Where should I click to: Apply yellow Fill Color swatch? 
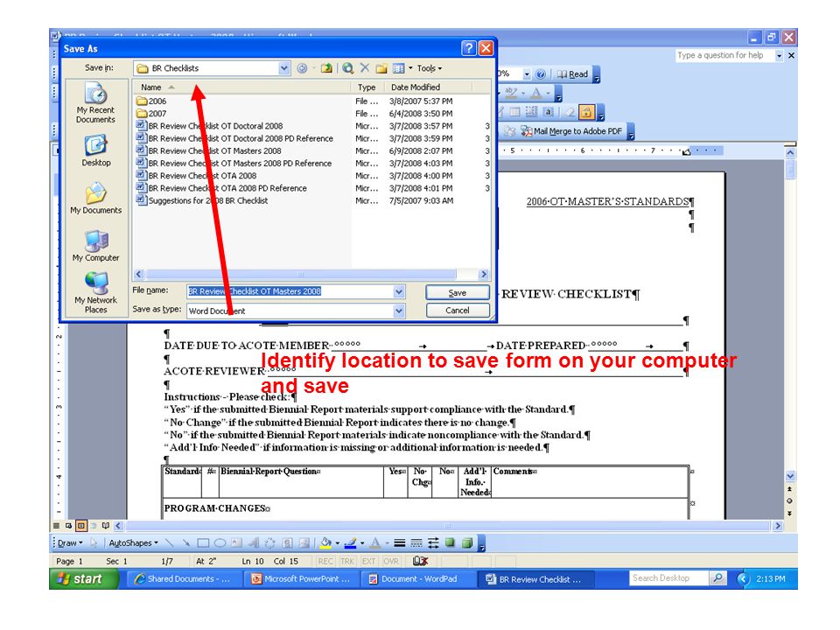click(325, 542)
